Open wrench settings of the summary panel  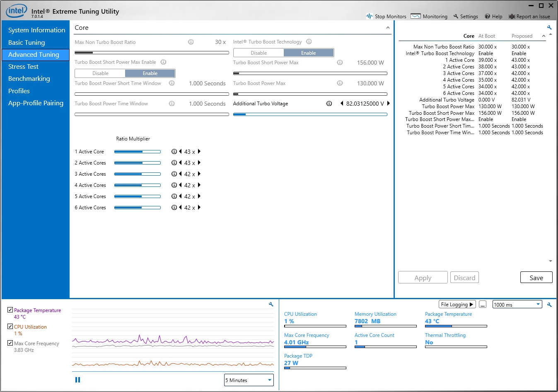coord(549,28)
